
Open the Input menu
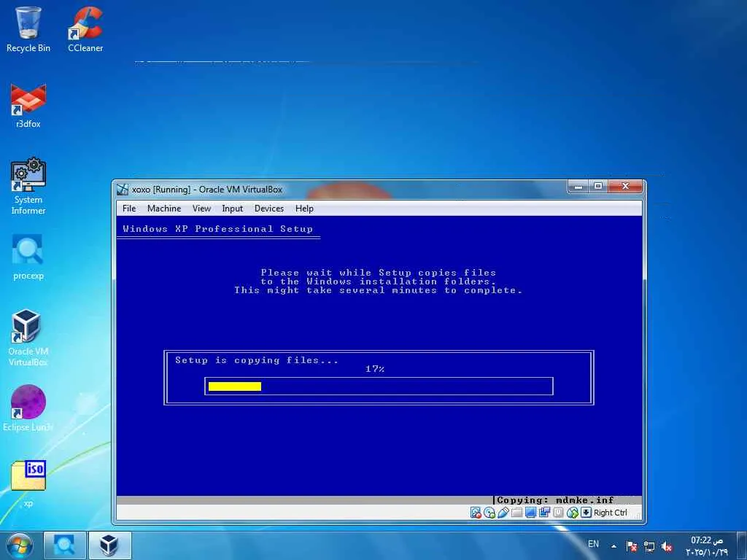[x=233, y=209]
